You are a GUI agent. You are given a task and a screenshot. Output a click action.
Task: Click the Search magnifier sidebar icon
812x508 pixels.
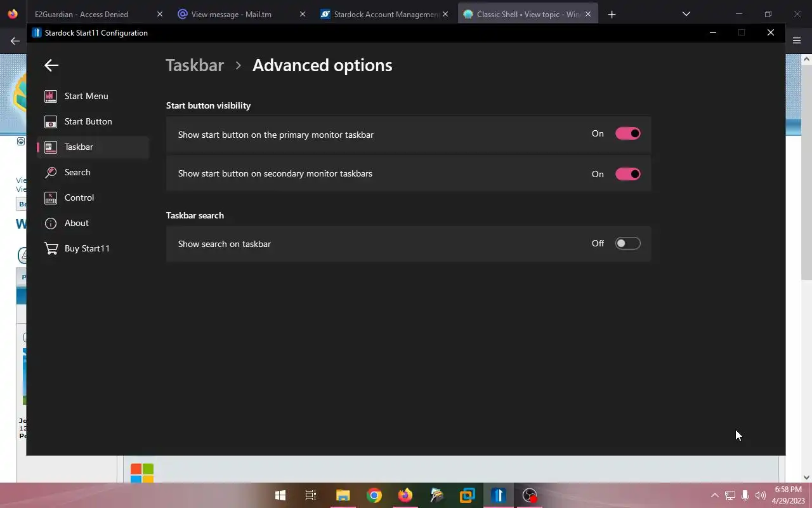click(51, 172)
